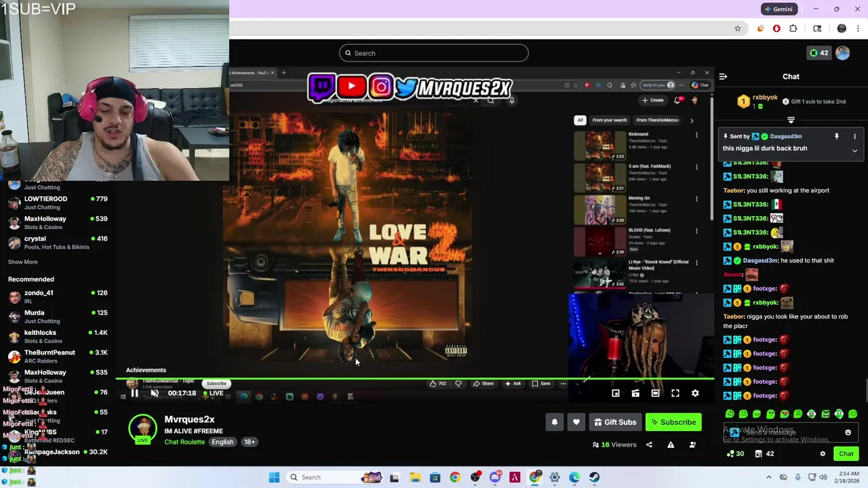Open Discord from the taskbar
Screen dimensions: 868x488
point(495,477)
